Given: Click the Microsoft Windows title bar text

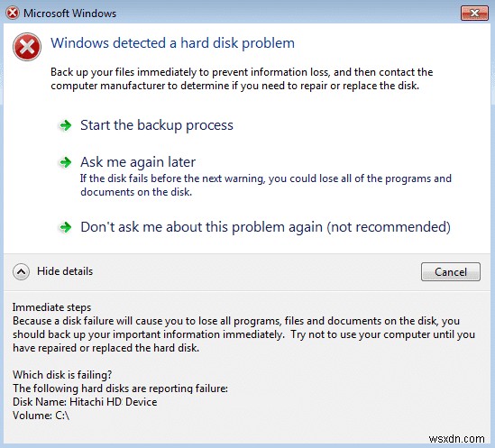Looking at the screenshot, I should 69,14.
